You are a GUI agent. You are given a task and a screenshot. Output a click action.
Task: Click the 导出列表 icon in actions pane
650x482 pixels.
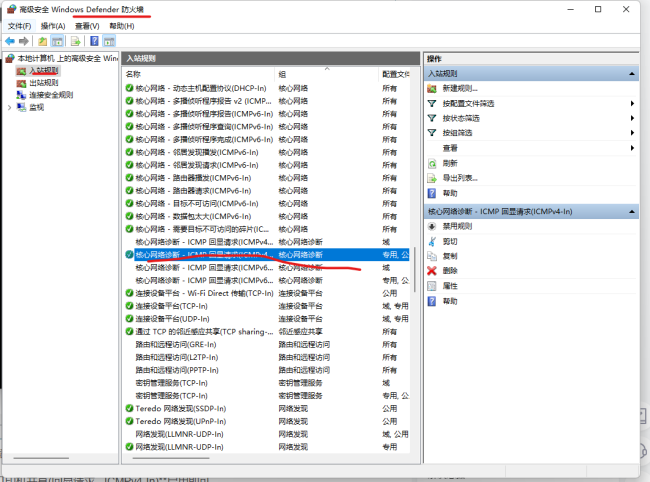(x=432, y=178)
